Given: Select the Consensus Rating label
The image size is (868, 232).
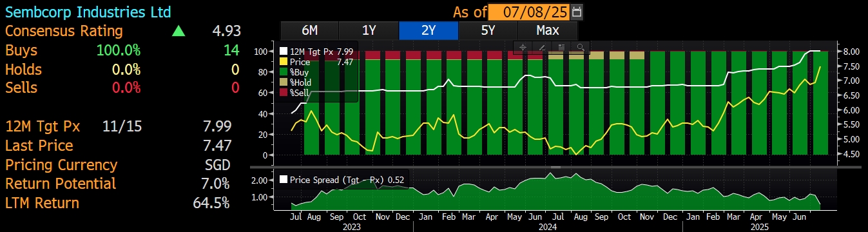Looking at the screenshot, I should pos(64,31).
